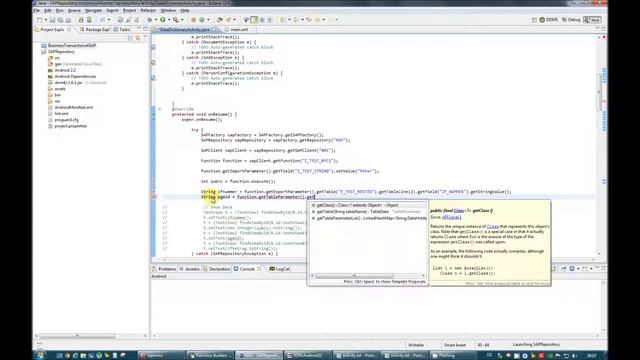The image size is (640, 360).
Task: Choose getClass() completion proposal
Action: click(x=368, y=205)
